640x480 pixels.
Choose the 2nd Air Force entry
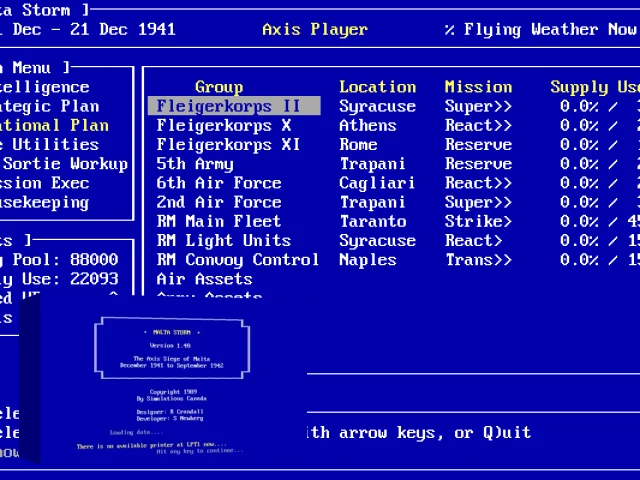pos(219,202)
